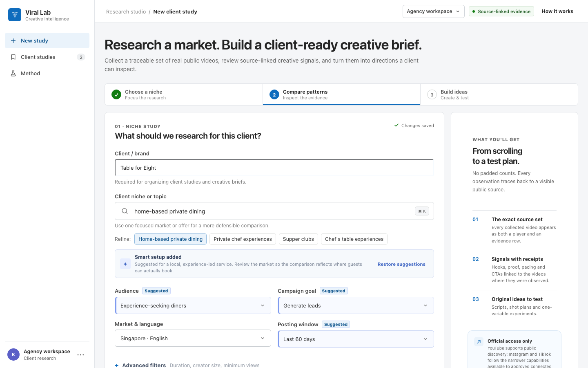Select the Chef's table experiences refine chip
This screenshot has width=588, height=368.
pyautogui.click(x=354, y=239)
